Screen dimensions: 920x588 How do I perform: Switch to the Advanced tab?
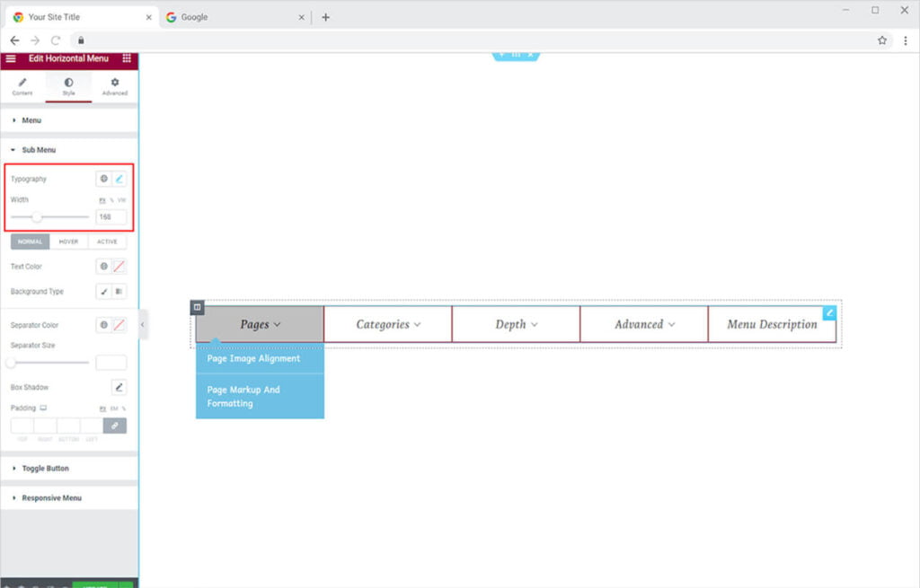[x=114, y=86]
